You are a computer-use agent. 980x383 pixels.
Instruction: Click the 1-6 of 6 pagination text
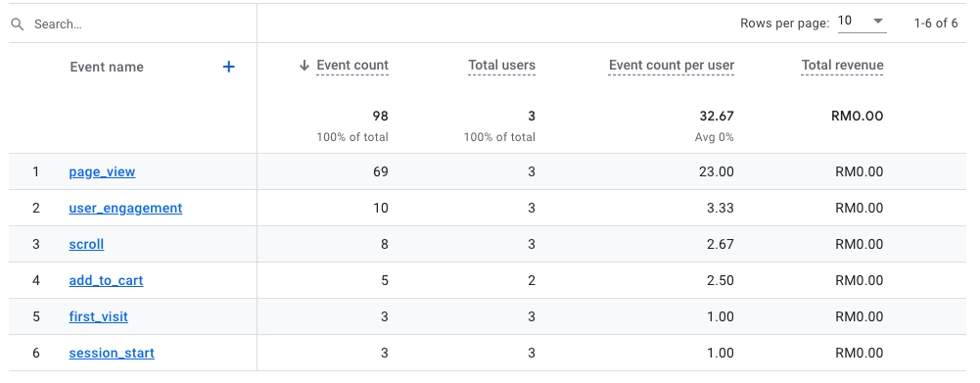coord(936,24)
